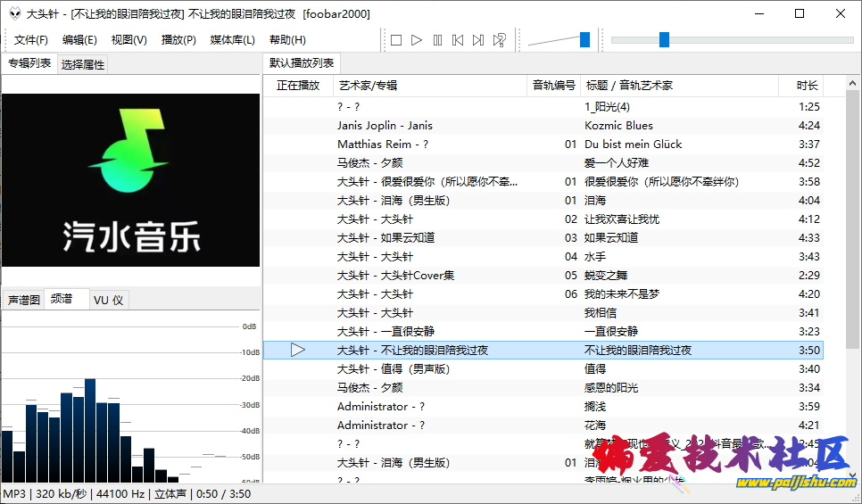Select the track 爱一个人好难
Image resolution: width=862 pixels, height=504 pixels.
coord(543,162)
